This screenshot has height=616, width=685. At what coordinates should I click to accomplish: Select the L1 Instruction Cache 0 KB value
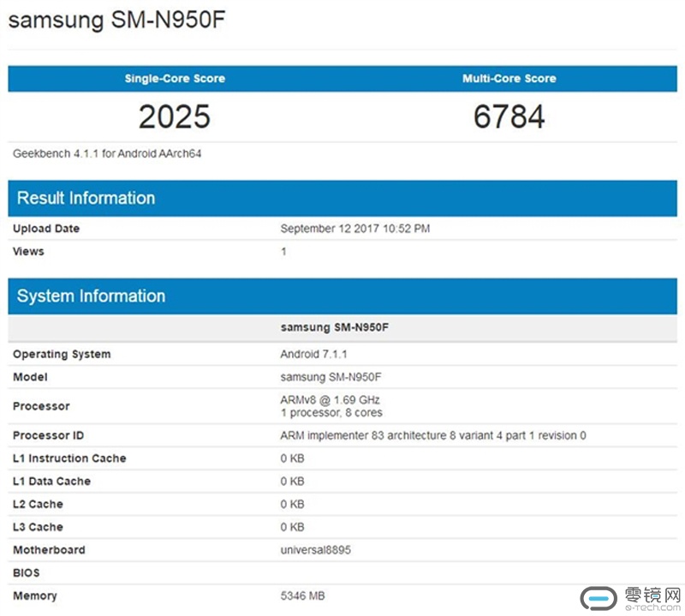[292, 458]
